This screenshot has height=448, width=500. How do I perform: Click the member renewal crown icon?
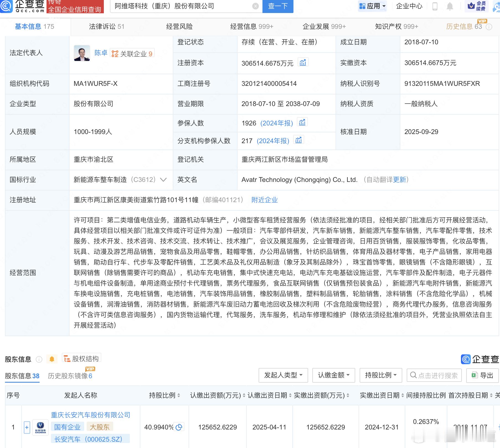point(471,6)
